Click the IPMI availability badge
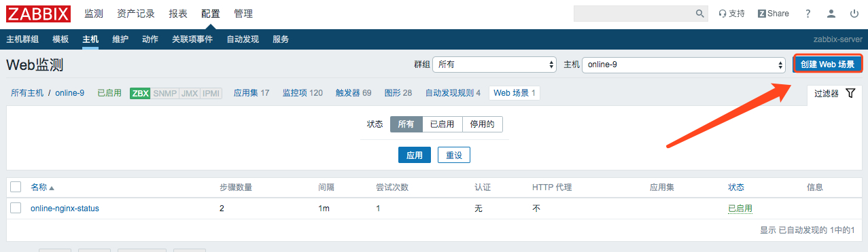This screenshot has height=252, width=868. click(211, 93)
